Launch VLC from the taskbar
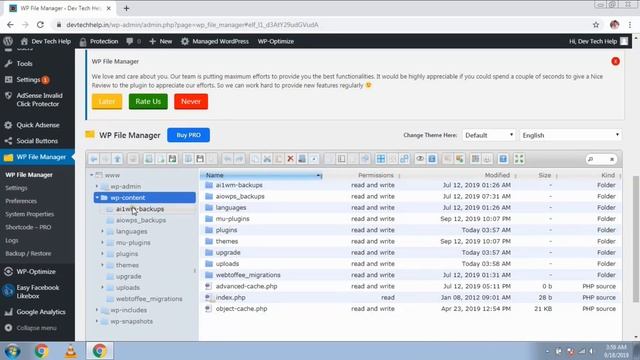Viewport: 640px width, 360px height. tap(71, 351)
